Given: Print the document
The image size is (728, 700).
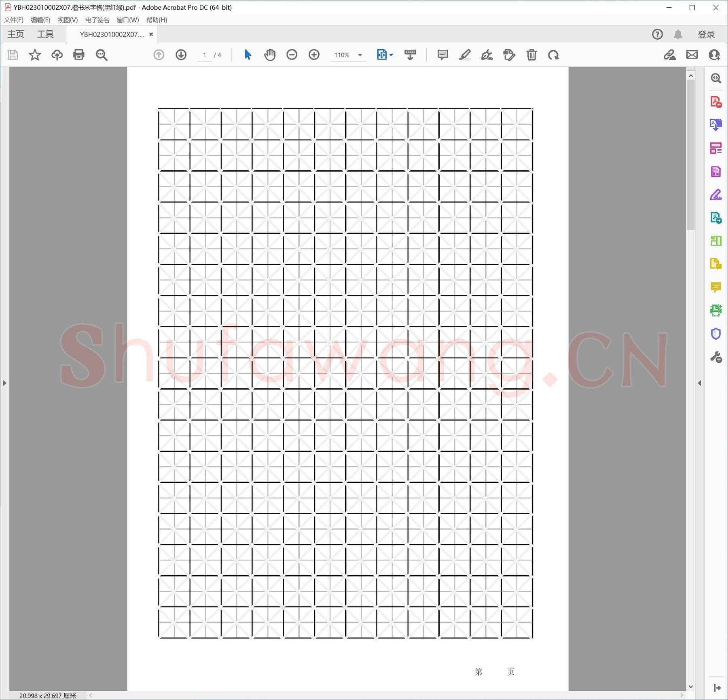Looking at the screenshot, I should click(79, 55).
